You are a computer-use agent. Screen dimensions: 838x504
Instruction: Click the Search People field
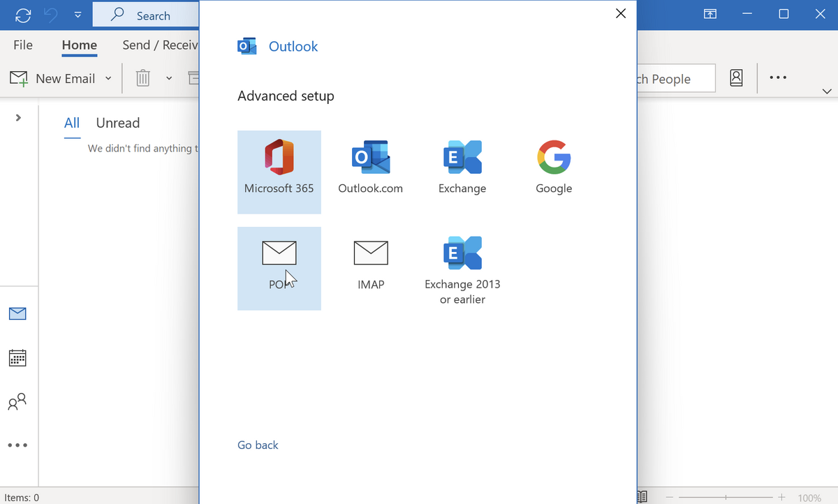tap(676, 79)
